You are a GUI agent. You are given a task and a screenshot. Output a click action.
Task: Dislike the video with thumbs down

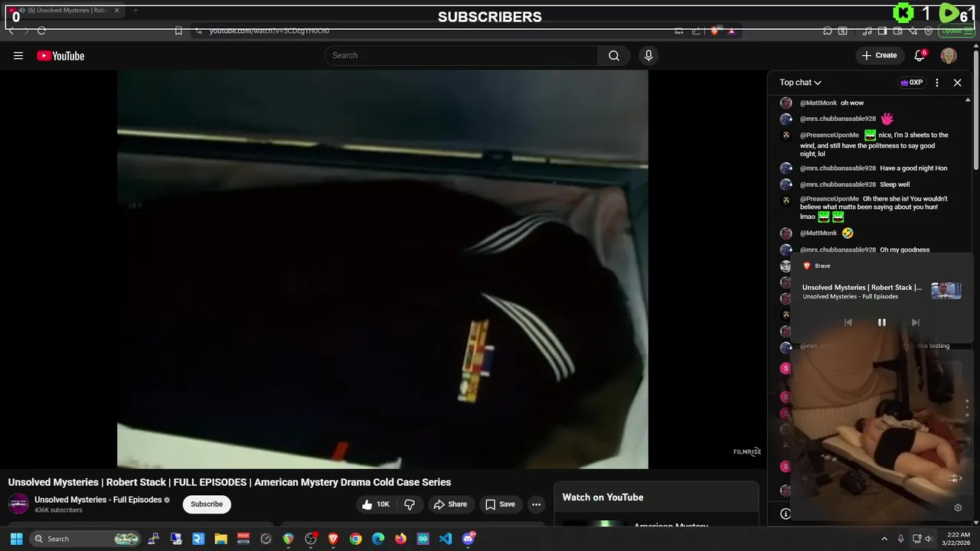(410, 504)
